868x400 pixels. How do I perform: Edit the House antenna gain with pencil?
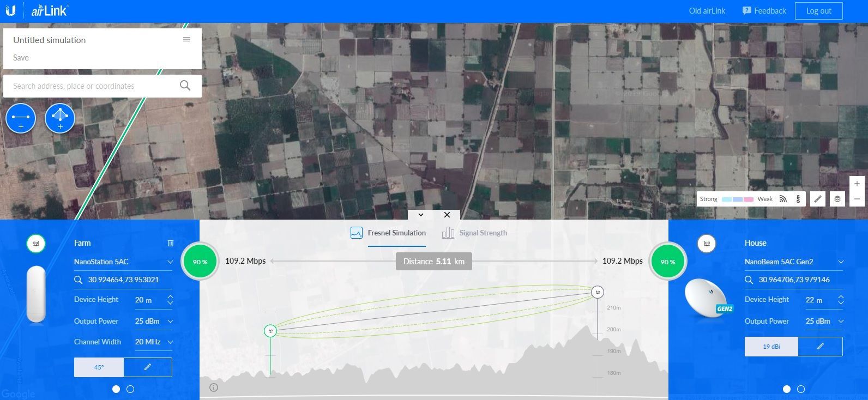point(820,347)
